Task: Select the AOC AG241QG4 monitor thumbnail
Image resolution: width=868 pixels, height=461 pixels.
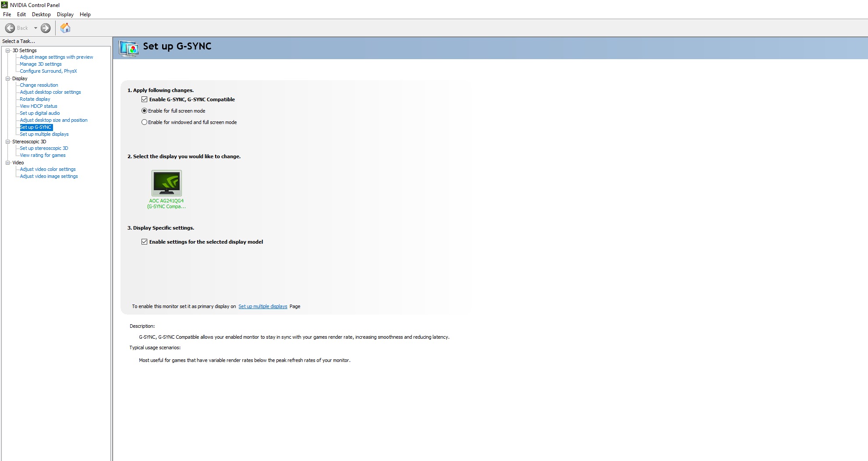Action: point(167,183)
